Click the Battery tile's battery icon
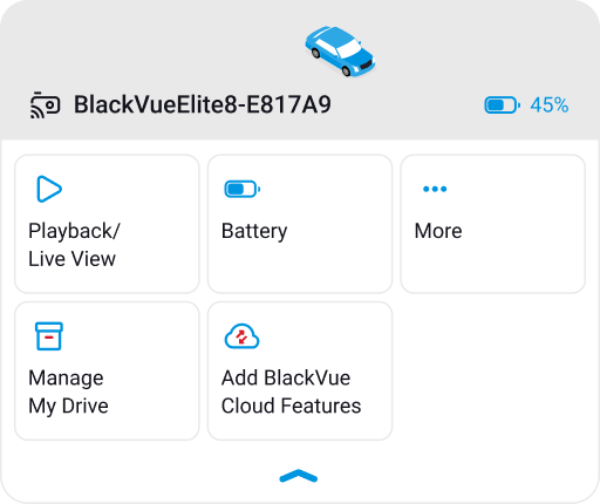The image size is (600, 504). tap(242, 189)
